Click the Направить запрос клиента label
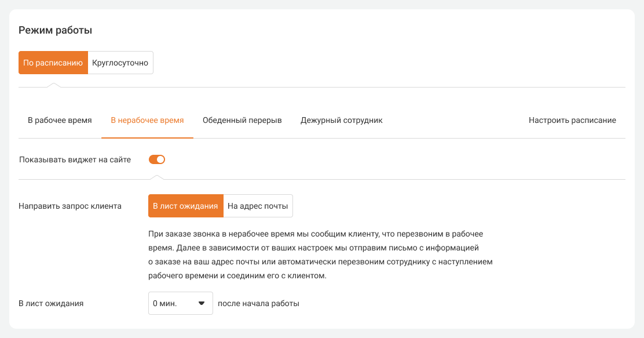Screen dimensions: 644x338 (70, 206)
